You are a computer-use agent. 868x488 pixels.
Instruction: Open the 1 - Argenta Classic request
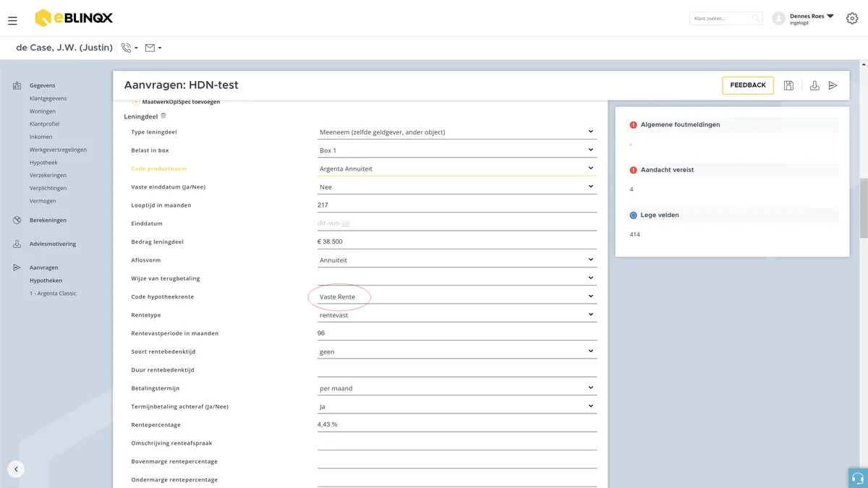(x=53, y=294)
